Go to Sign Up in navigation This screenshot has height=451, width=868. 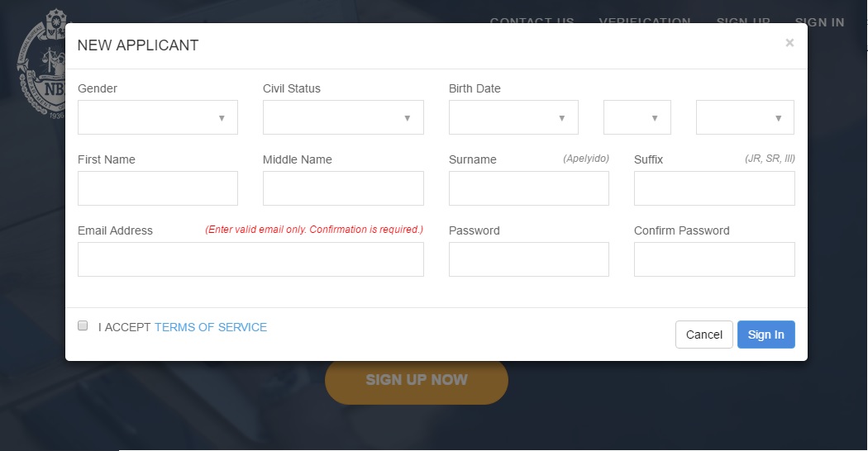pyautogui.click(x=743, y=21)
